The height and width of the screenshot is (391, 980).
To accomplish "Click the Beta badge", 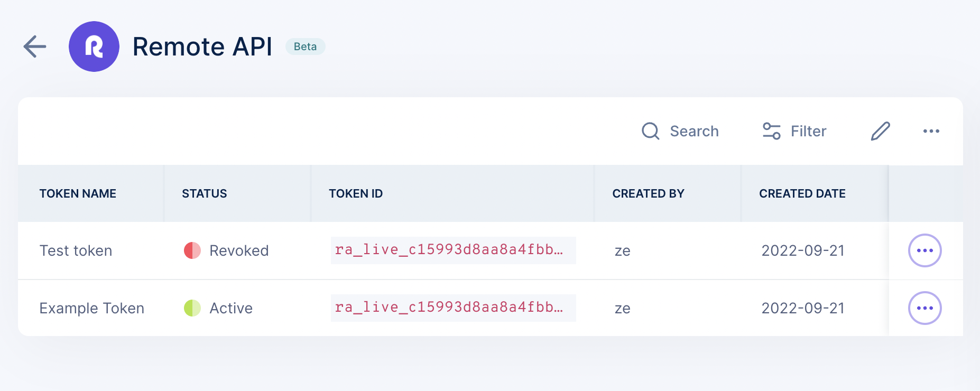I will pos(305,46).
